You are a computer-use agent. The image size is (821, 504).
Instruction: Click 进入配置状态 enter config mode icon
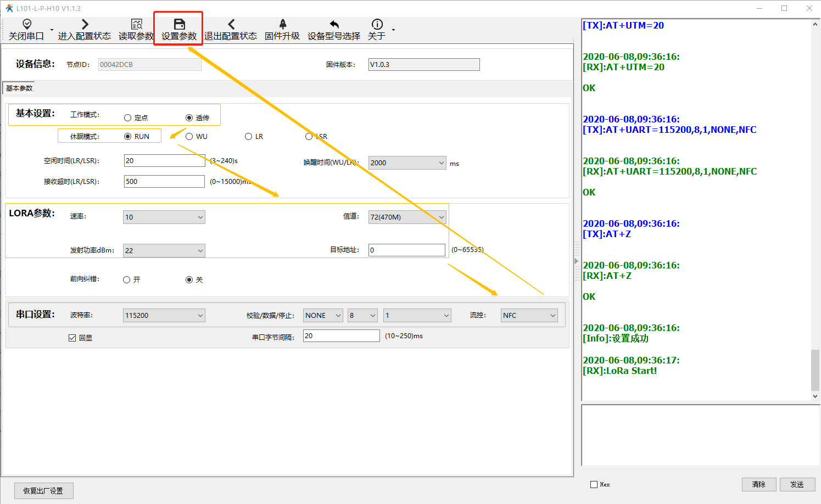pyautogui.click(x=85, y=24)
